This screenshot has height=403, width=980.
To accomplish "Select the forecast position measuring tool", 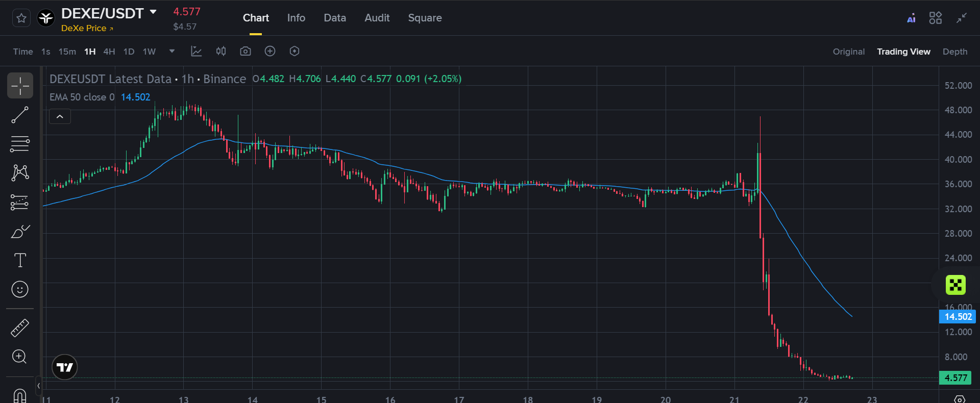I will coord(20,203).
